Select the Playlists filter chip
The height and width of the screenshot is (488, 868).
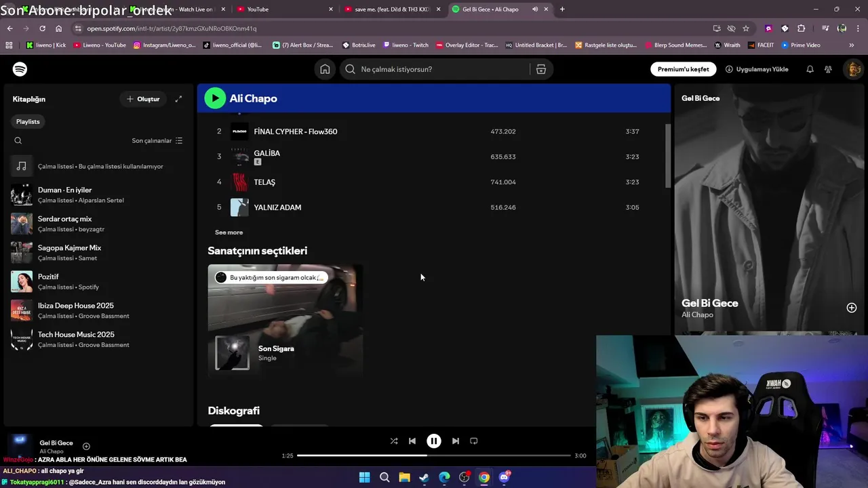pos(28,121)
